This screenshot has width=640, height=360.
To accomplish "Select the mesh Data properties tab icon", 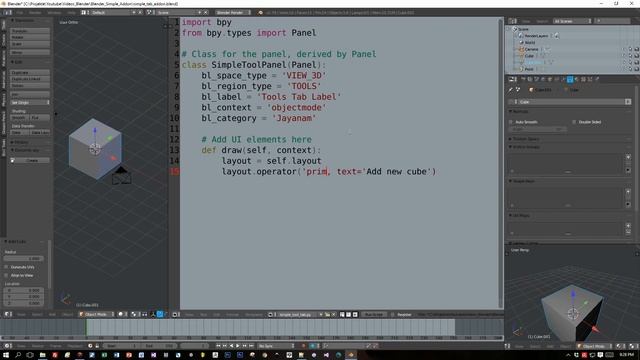I will pos(570,79).
